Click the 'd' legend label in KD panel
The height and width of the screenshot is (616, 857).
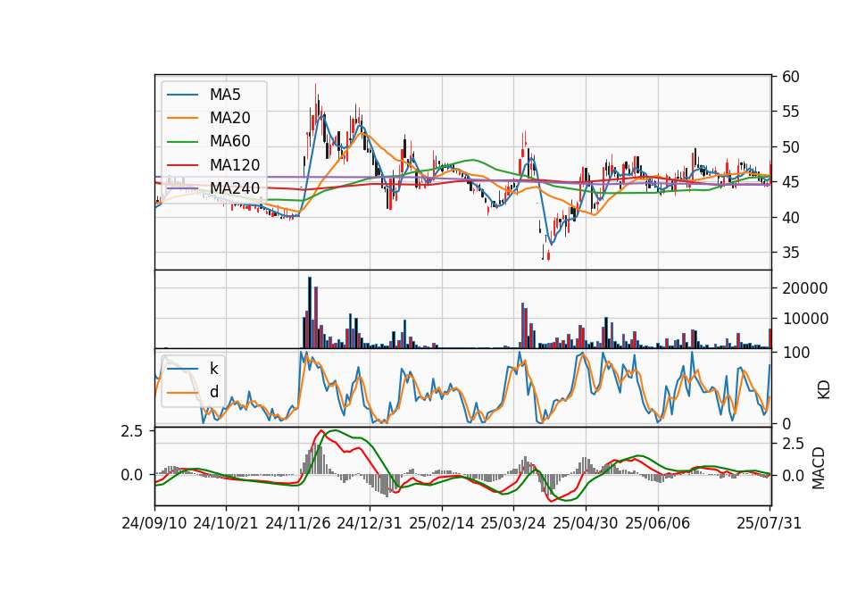213,392
